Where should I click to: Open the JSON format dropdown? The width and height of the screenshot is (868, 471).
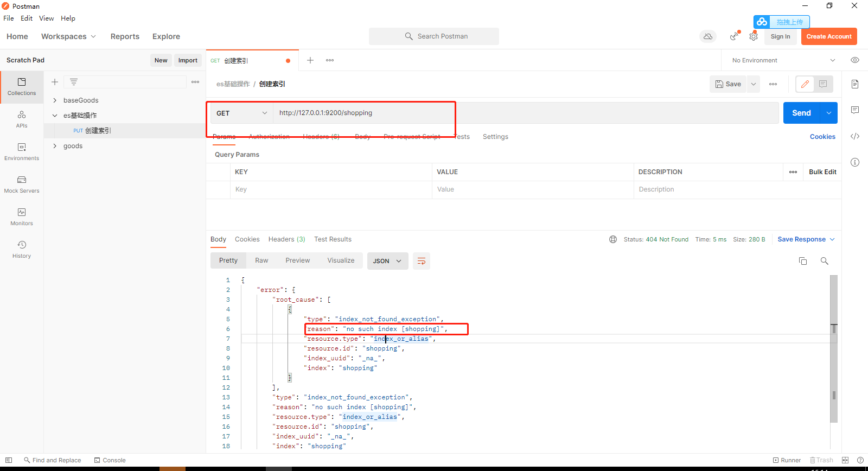(387, 261)
